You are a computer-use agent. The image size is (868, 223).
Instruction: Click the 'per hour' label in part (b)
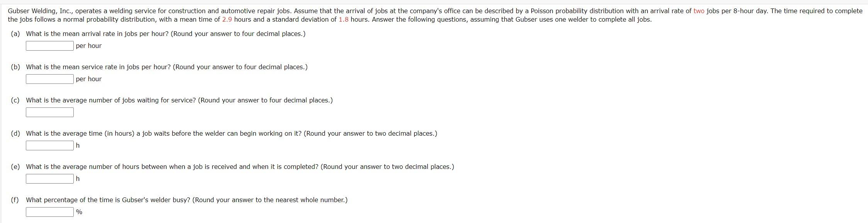(x=88, y=79)
